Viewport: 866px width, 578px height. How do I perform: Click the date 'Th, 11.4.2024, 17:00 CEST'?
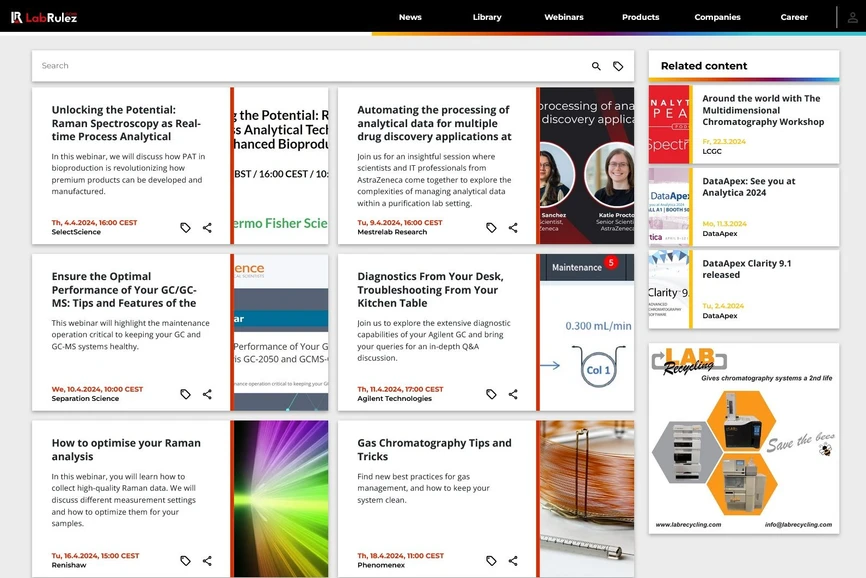pos(400,389)
